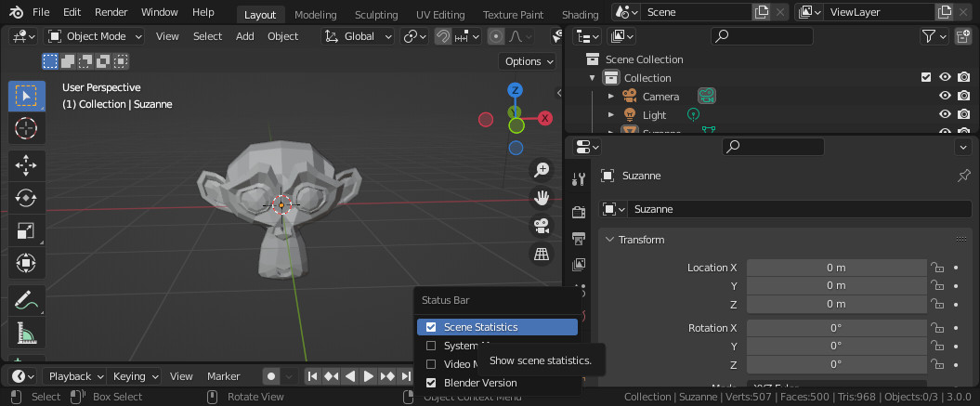Uncheck Collection exclude-from-view-layer checkbox

(x=926, y=77)
